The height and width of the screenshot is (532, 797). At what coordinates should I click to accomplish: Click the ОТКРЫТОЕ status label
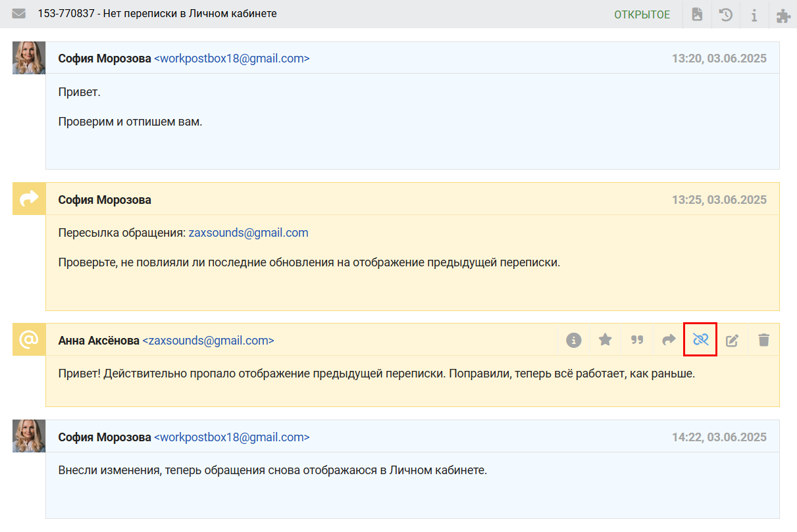click(642, 14)
